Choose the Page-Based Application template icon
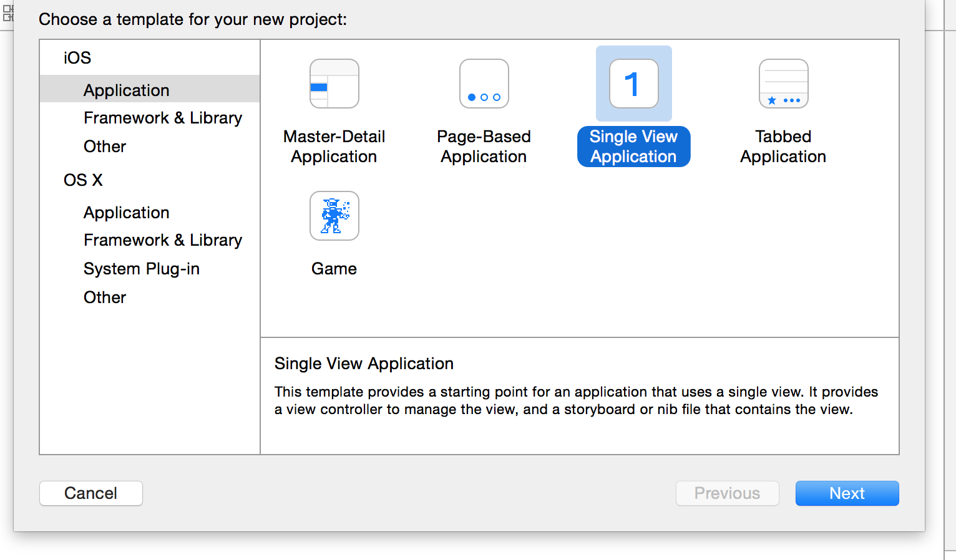956x560 pixels. tap(484, 84)
